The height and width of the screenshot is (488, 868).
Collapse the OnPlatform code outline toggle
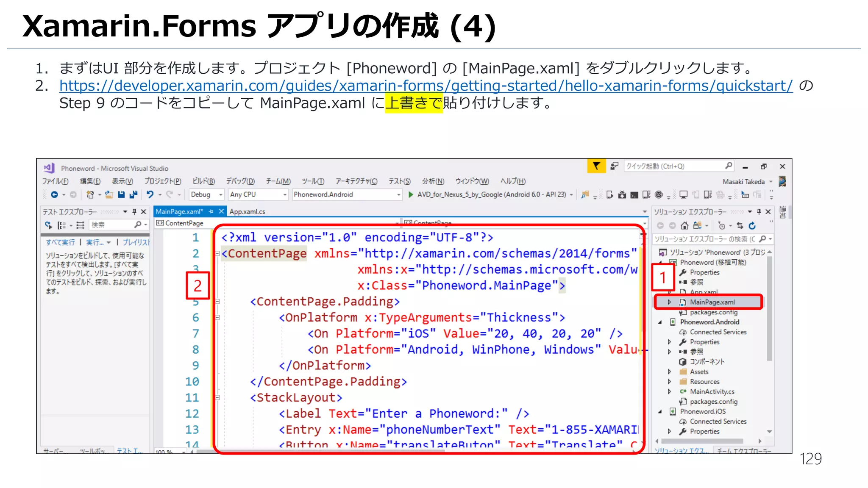pyautogui.click(x=217, y=317)
